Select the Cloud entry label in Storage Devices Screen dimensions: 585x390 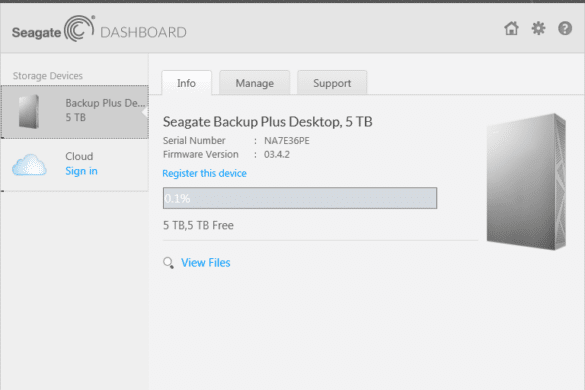click(x=79, y=156)
